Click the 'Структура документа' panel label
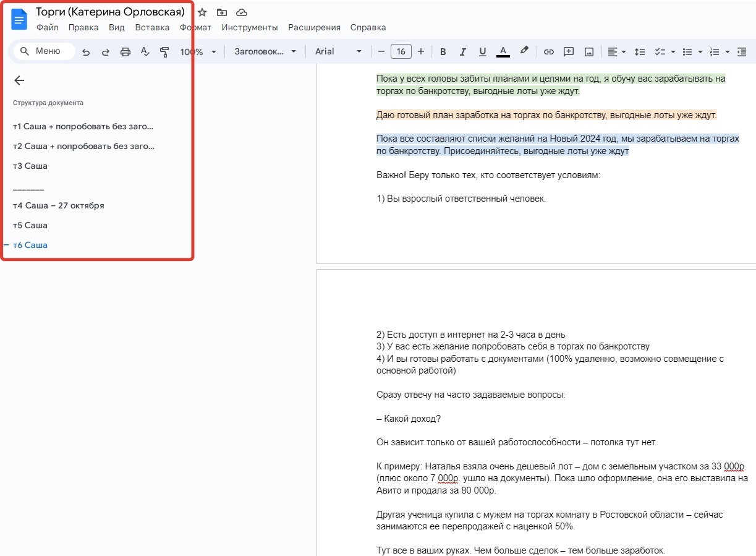756x556 pixels. pyautogui.click(x=48, y=103)
